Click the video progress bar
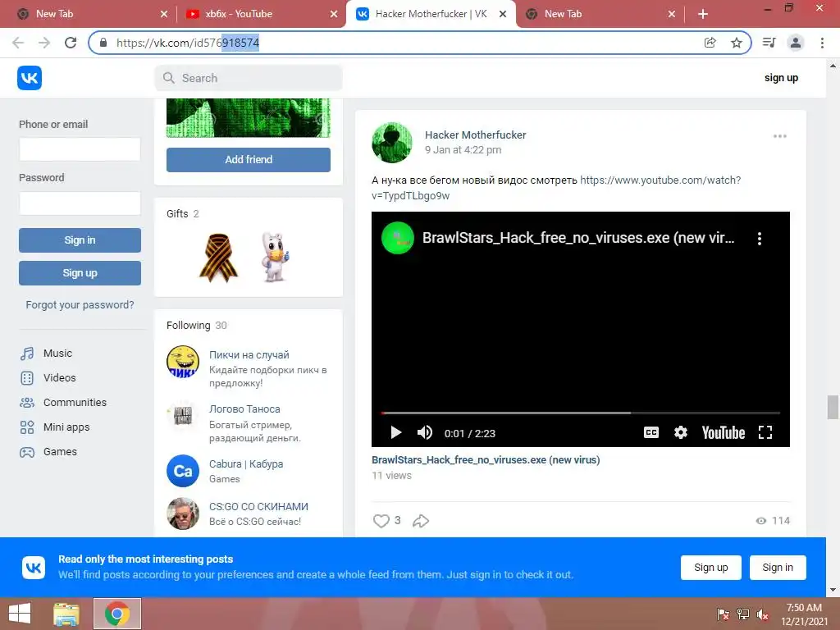 [580, 413]
